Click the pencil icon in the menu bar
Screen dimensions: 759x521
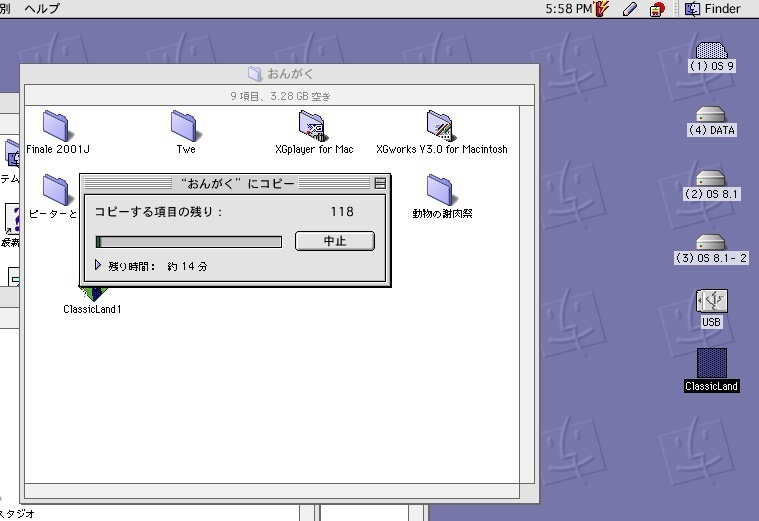[x=630, y=9]
